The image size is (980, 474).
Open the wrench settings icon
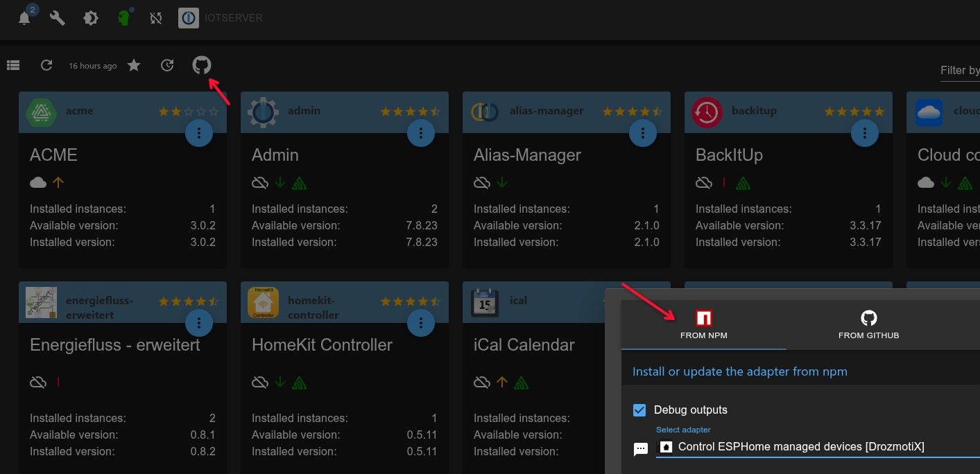coord(58,18)
